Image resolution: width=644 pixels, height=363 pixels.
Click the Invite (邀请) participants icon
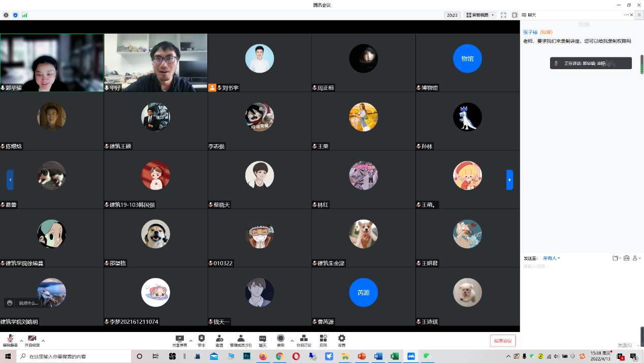pyautogui.click(x=219, y=340)
